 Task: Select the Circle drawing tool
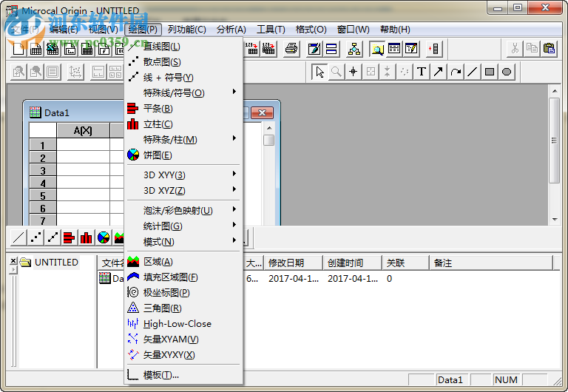pos(507,72)
